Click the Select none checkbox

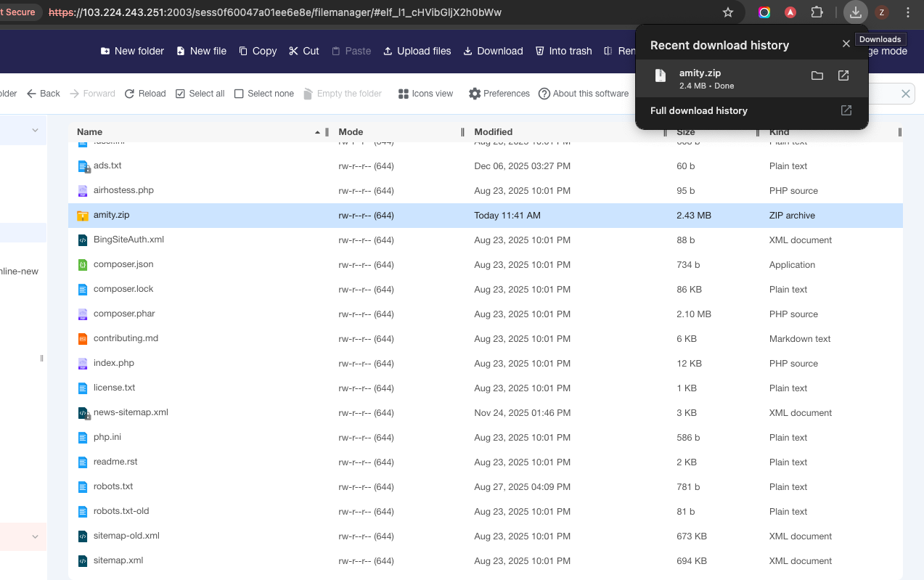pos(239,94)
